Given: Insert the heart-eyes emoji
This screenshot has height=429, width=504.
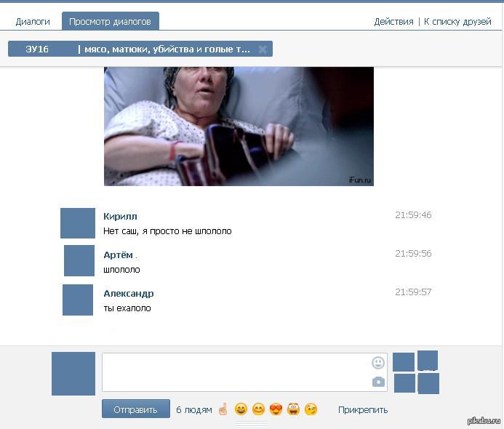Looking at the screenshot, I should 276,409.
